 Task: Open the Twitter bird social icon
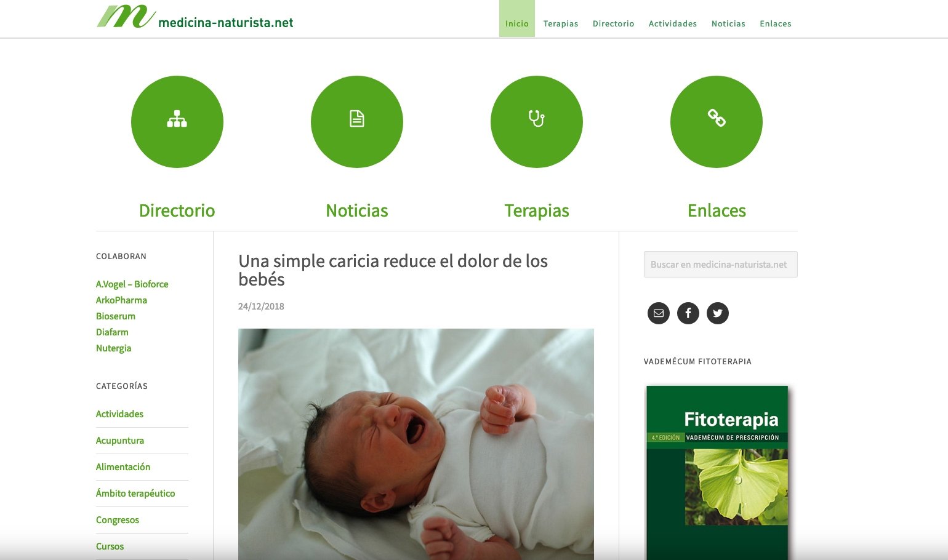(x=718, y=313)
